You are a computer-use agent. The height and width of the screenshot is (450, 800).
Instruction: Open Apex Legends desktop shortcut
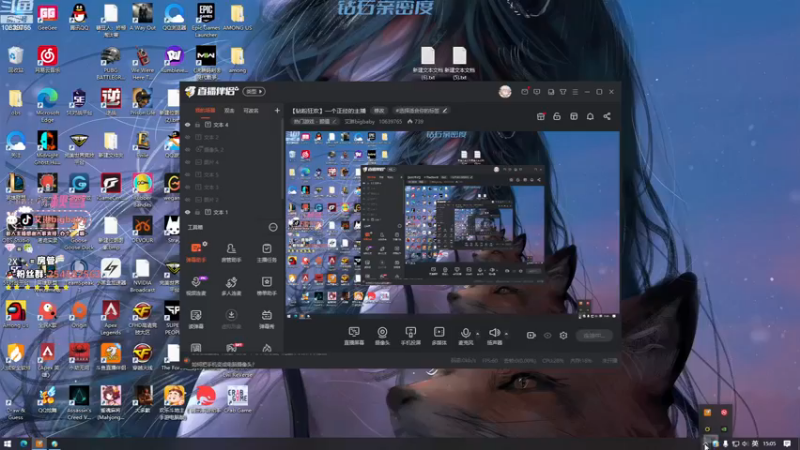click(x=111, y=318)
